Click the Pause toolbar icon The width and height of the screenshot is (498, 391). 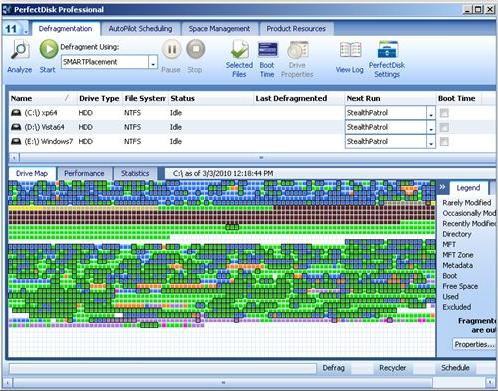tap(172, 49)
